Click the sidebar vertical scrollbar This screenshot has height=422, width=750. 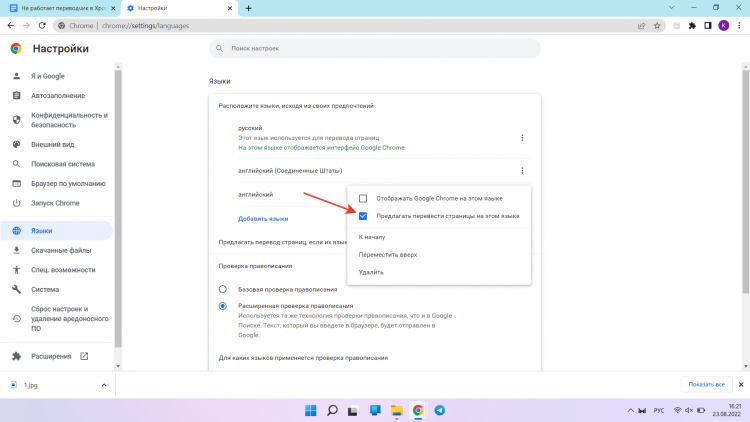coord(118,200)
